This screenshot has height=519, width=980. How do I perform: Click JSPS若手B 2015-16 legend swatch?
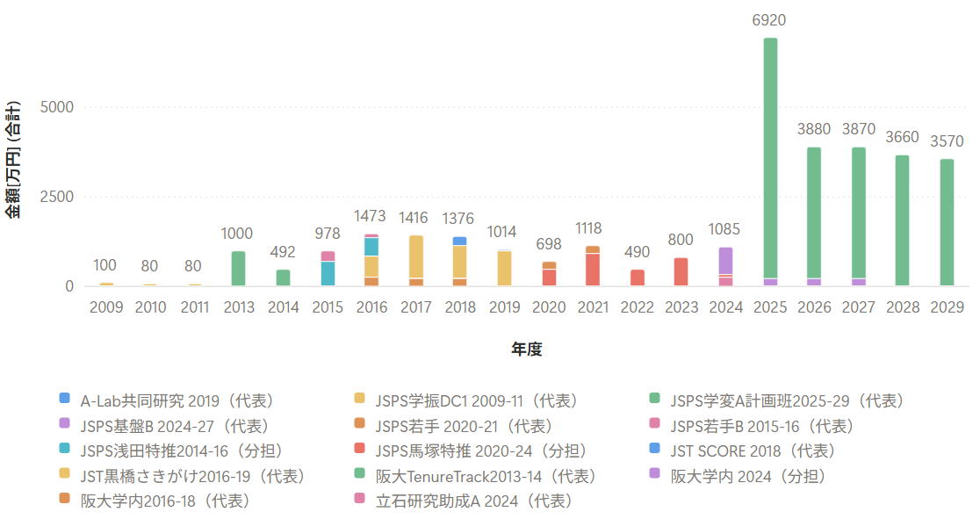tap(654, 422)
